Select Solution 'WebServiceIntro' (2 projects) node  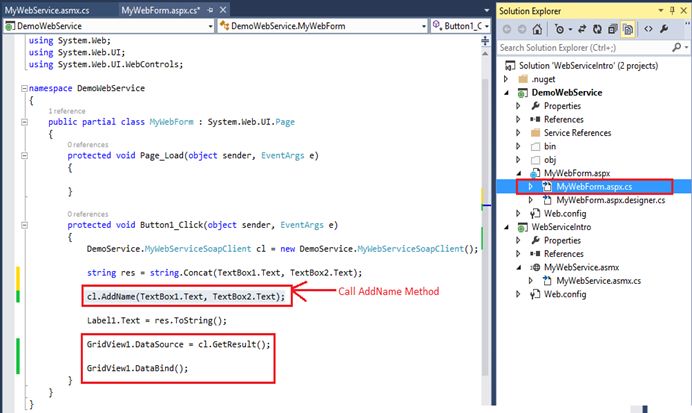point(588,66)
